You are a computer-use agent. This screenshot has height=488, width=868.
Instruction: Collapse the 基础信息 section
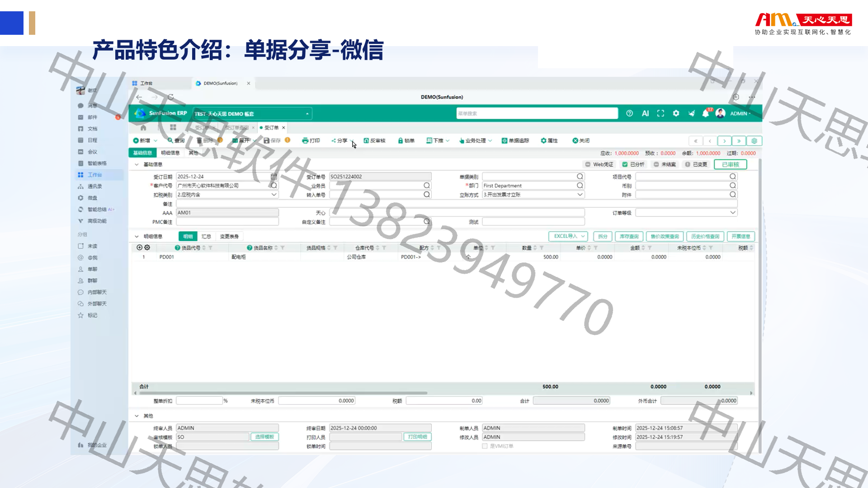pos(137,164)
